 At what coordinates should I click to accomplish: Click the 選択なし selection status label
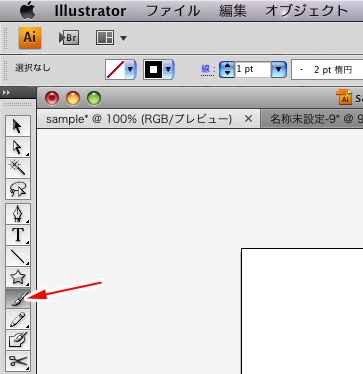(32, 68)
